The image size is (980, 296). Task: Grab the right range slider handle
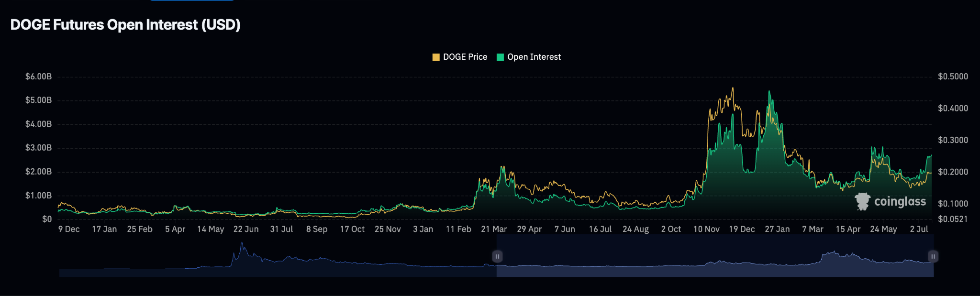tap(933, 256)
